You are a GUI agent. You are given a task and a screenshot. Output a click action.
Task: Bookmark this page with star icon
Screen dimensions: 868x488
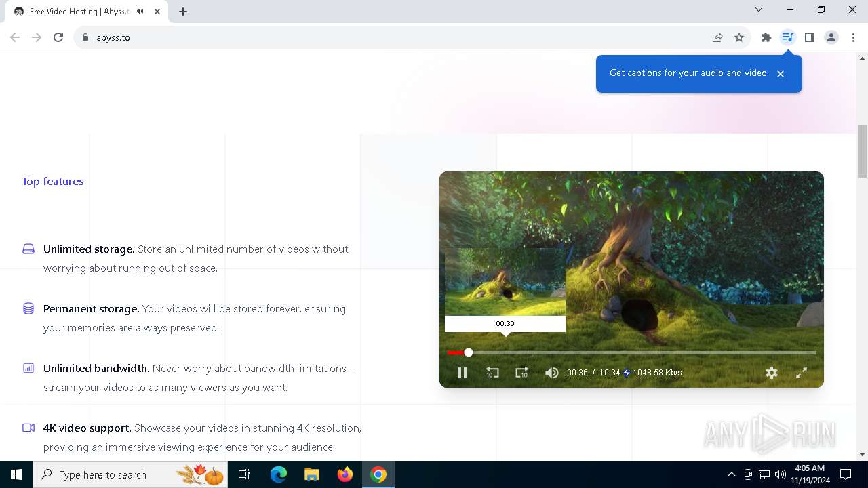pos(739,37)
